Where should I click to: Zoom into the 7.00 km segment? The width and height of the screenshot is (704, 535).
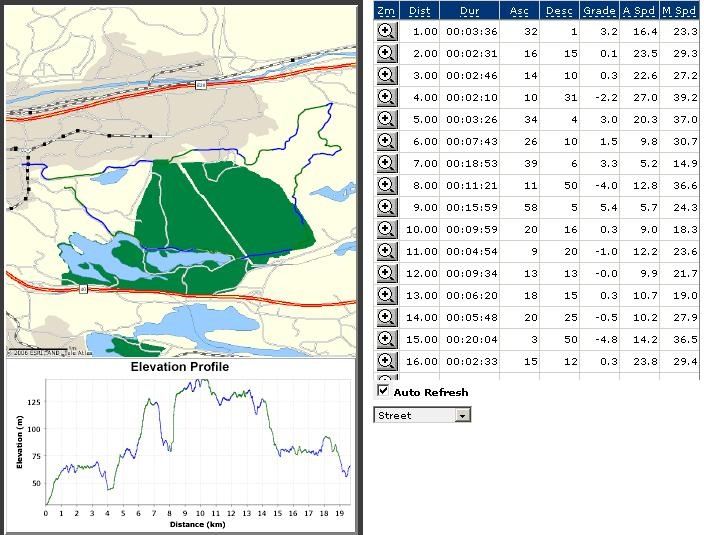pyautogui.click(x=386, y=163)
